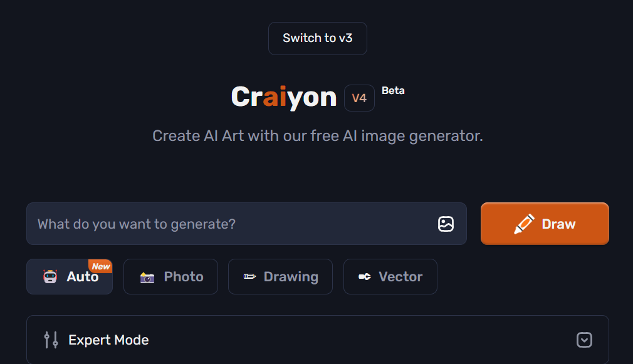Enable the Vector style option
633x364 pixels.
pyautogui.click(x=400, y=277)
